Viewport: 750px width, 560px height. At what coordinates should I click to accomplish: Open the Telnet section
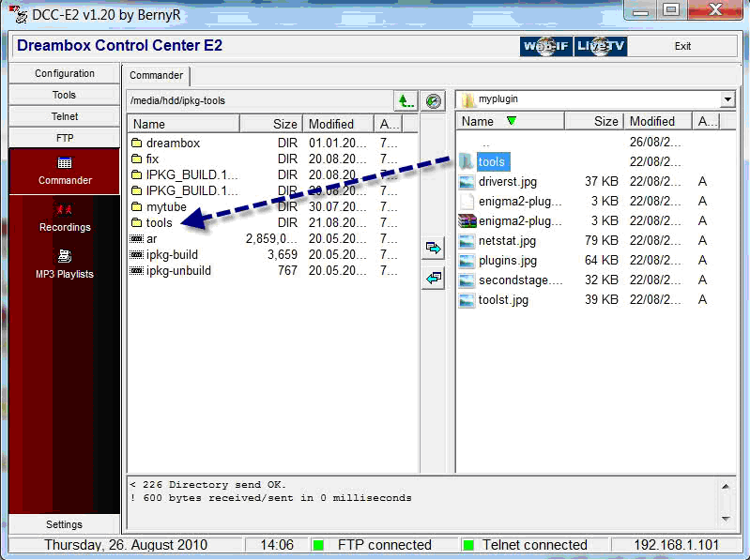[x=65, y=116]
